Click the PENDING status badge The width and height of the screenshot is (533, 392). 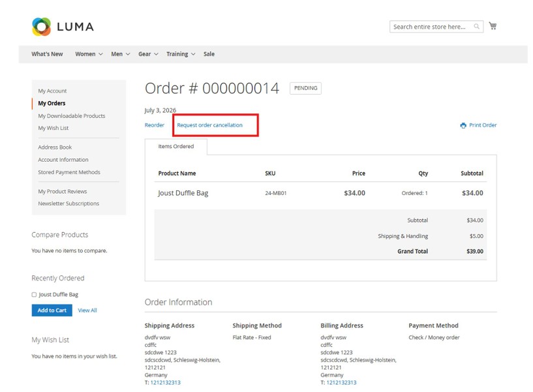(305, 89)
